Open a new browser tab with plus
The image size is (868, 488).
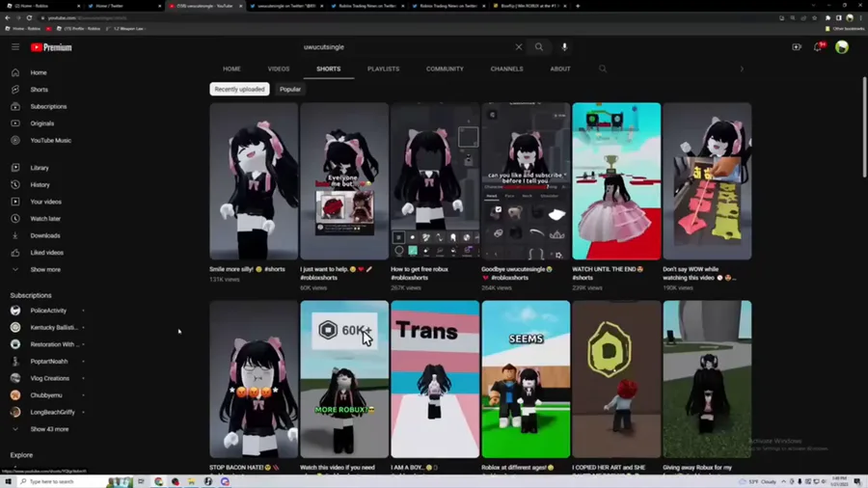(x=578, y=6)
